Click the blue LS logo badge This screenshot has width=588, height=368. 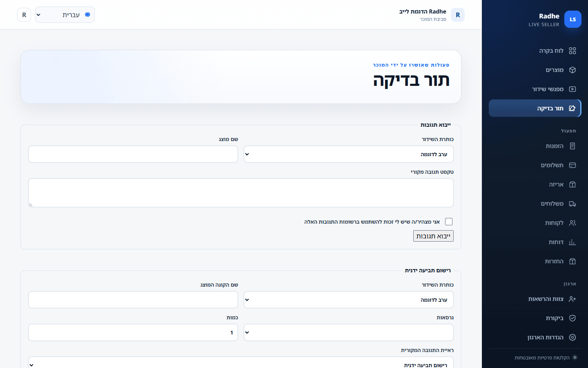572,19
